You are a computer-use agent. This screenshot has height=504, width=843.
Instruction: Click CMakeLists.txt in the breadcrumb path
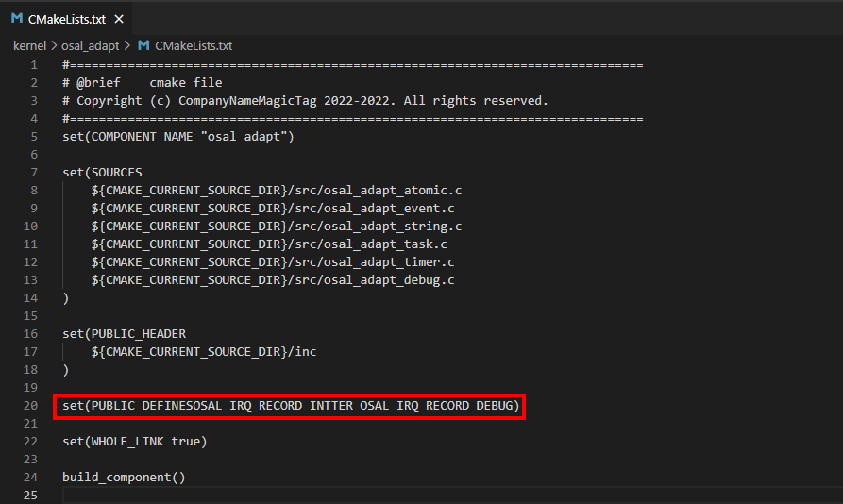194,45
